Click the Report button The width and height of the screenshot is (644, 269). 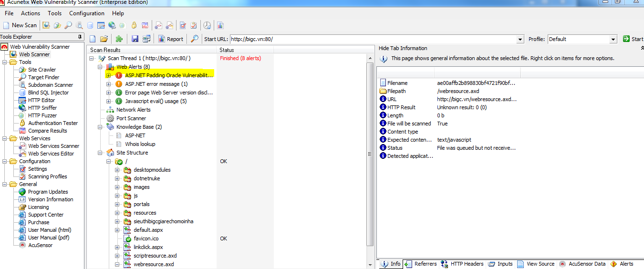tap(171, 39)
